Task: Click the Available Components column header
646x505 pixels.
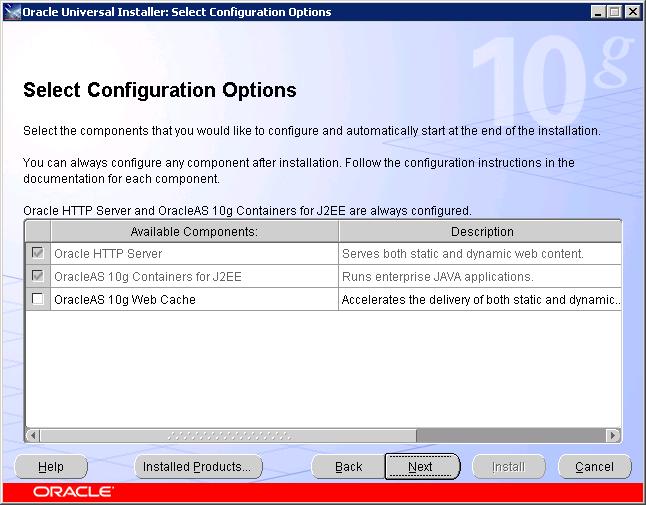Action: click(194, 231)
